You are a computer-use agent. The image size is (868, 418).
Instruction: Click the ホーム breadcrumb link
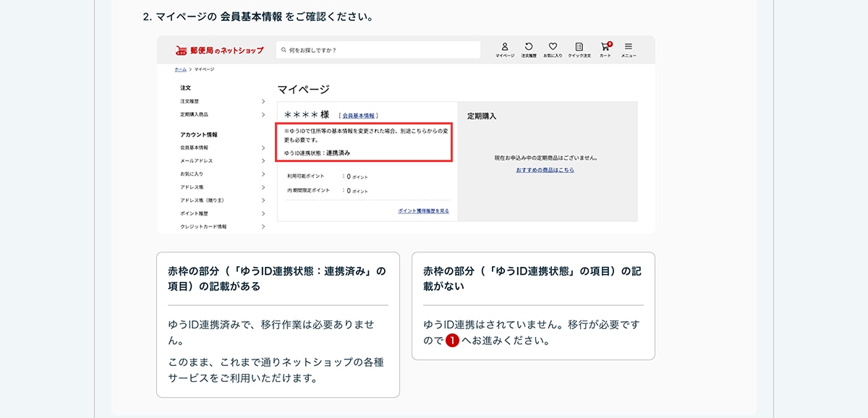[179, 69]
